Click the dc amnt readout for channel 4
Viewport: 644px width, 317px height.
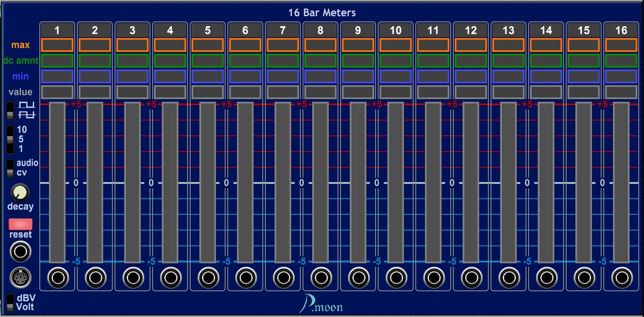170,61
